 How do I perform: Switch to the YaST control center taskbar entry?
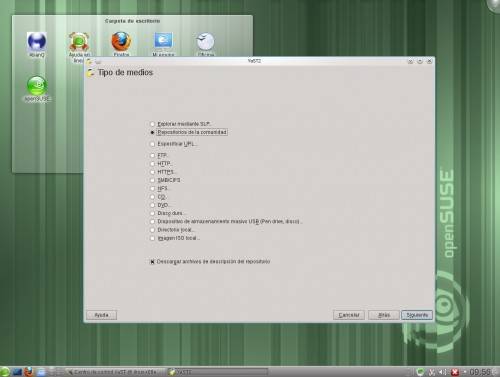coord(115,372)
